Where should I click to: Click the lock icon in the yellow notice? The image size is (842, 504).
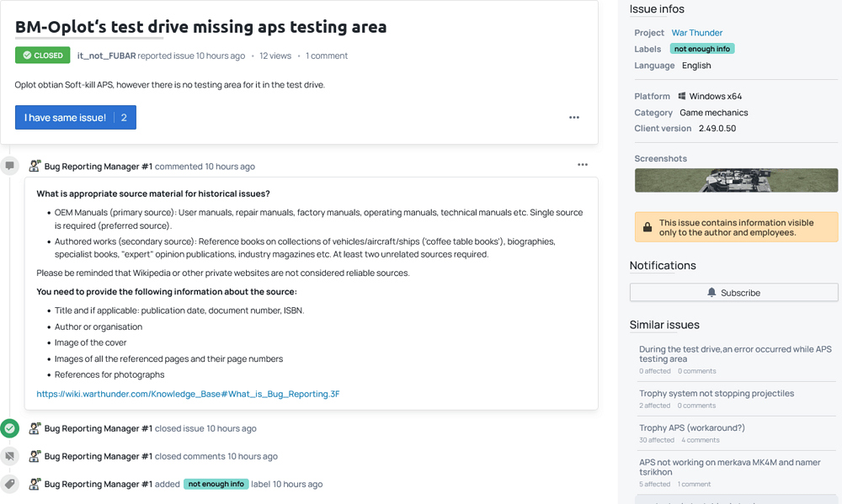click(647, 227)
